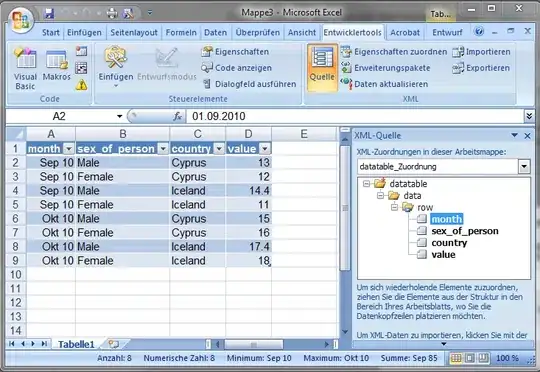Switch to Daten tab
540x372 pixels.
(x=215, y=32)
